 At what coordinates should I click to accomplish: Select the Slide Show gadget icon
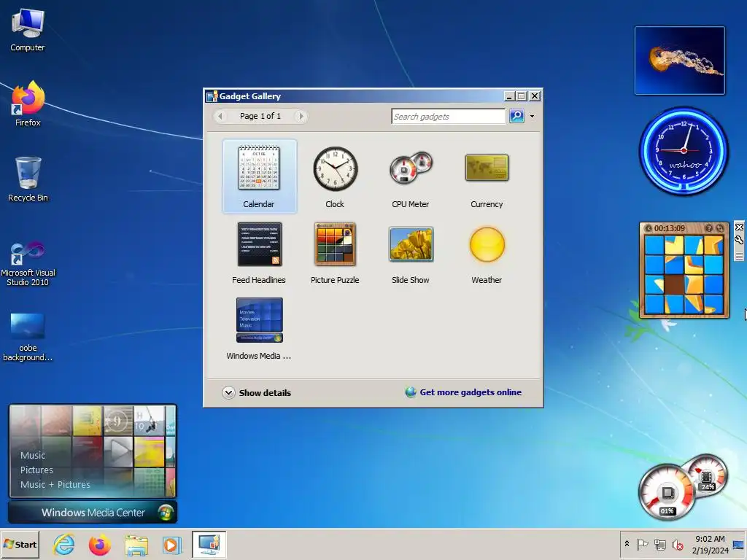pyautogui.click(x=411, y=244)
